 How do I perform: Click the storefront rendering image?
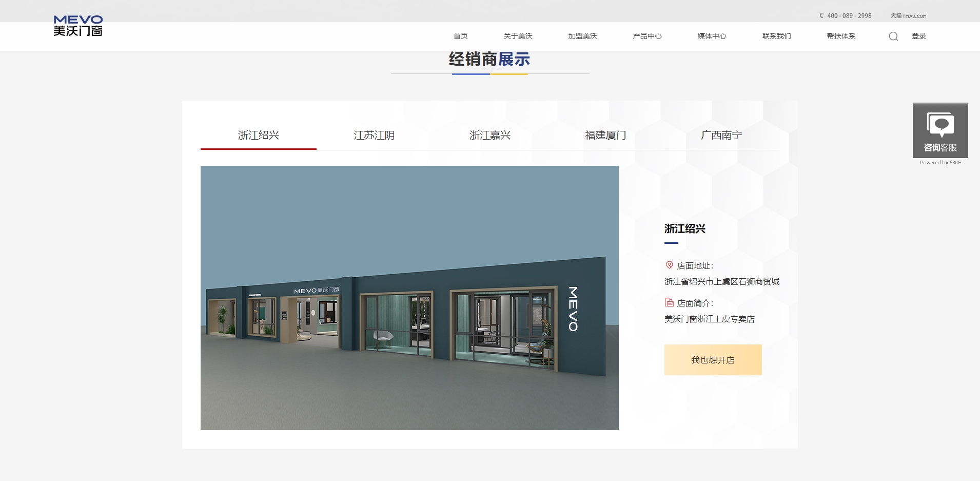click(409, 298)
